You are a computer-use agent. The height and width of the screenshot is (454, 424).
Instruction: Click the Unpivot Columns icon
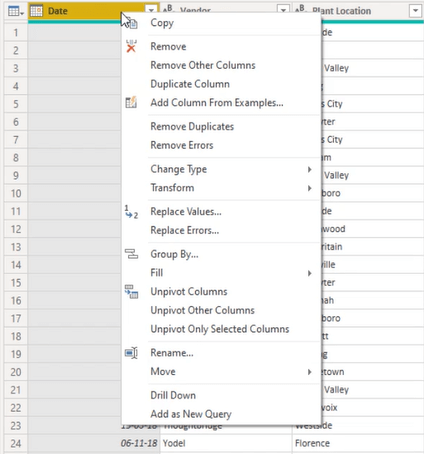coord(131,291)
